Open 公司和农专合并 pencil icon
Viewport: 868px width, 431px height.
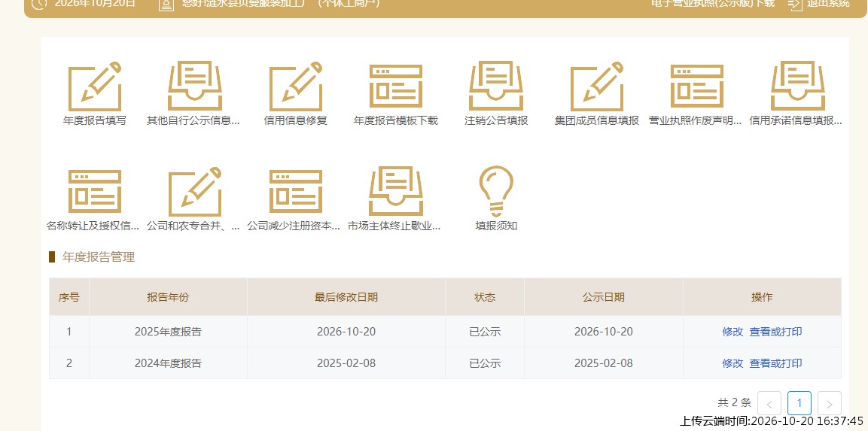195,192
